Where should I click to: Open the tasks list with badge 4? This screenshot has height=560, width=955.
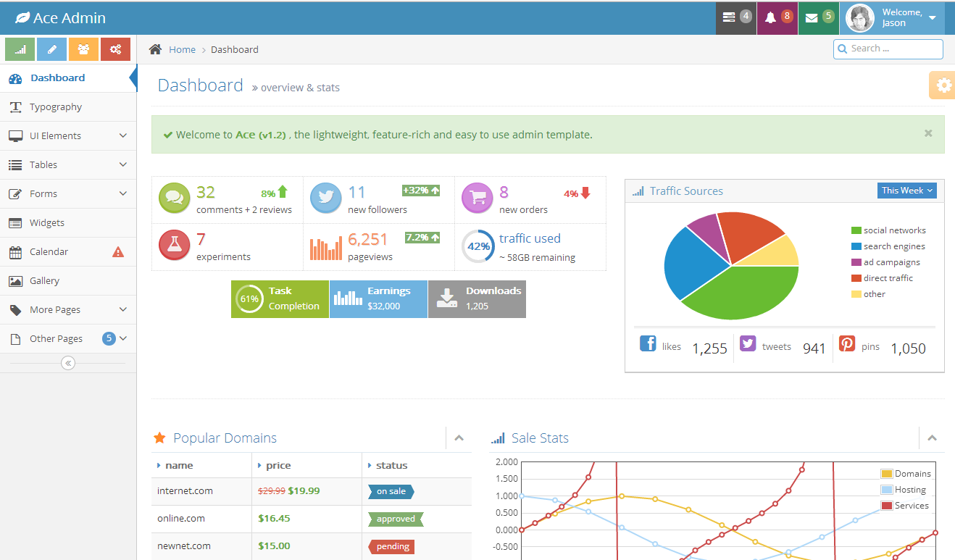(736, 17)
